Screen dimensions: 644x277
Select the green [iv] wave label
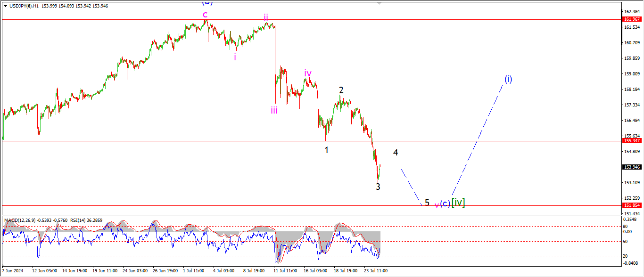[x=458, y=203]
